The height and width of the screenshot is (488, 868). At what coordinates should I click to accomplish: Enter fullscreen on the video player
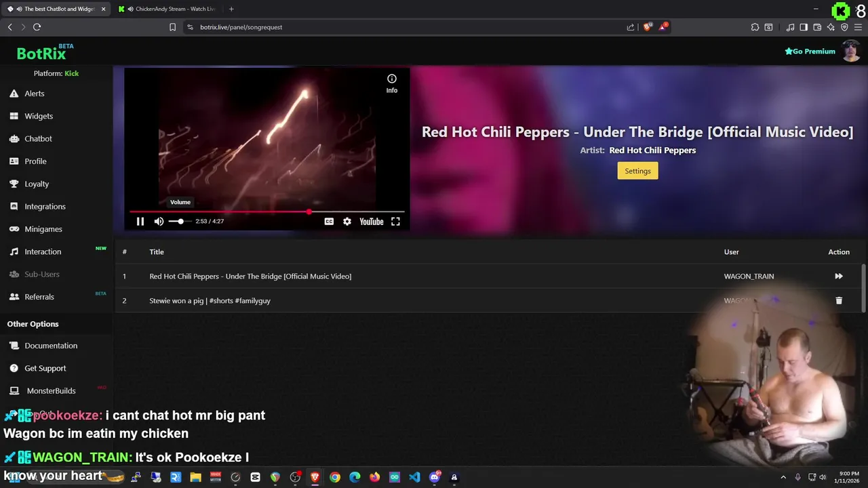395,222
